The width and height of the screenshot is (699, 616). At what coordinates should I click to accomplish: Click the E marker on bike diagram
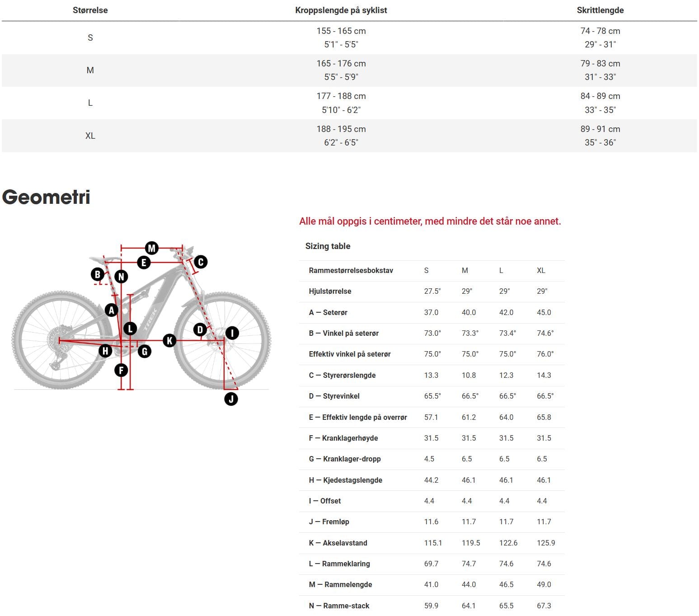(144, 262)
